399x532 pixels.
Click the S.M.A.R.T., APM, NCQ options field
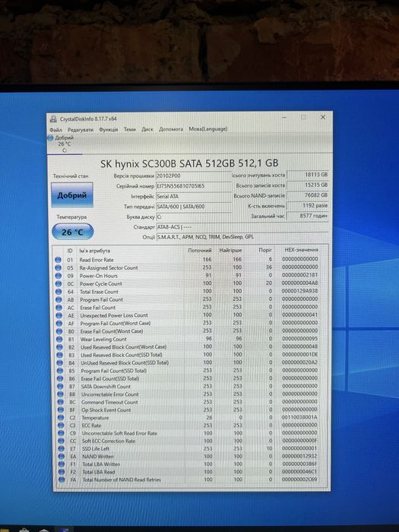point(242,237)
